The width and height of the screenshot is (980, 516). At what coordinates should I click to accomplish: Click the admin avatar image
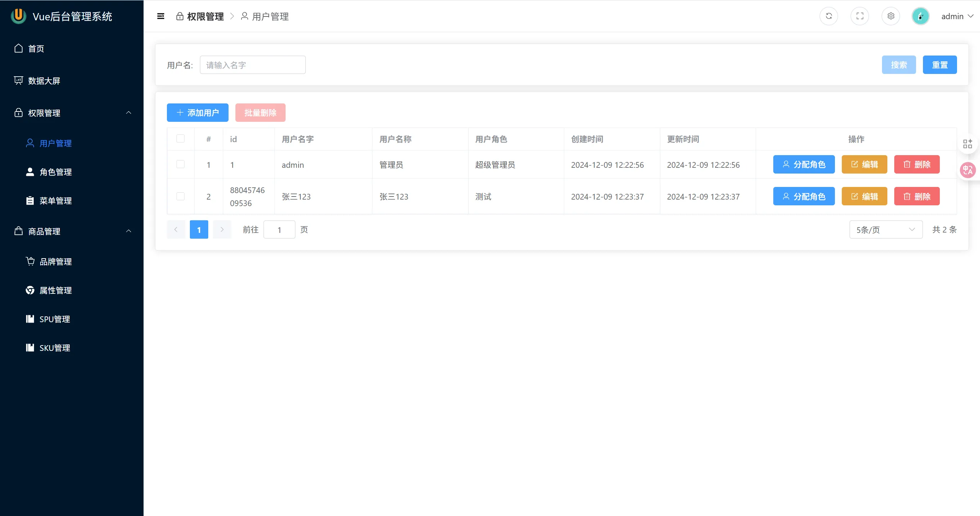click(920, 16)
